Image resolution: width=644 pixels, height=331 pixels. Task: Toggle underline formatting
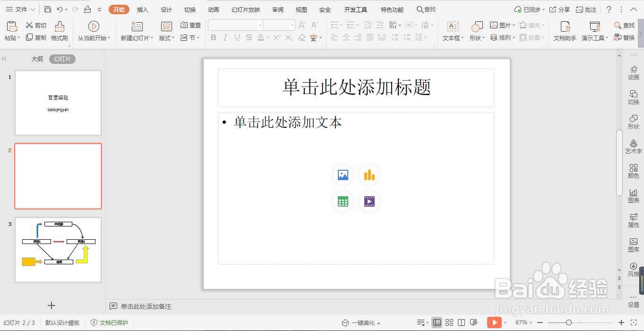point(236,38)
